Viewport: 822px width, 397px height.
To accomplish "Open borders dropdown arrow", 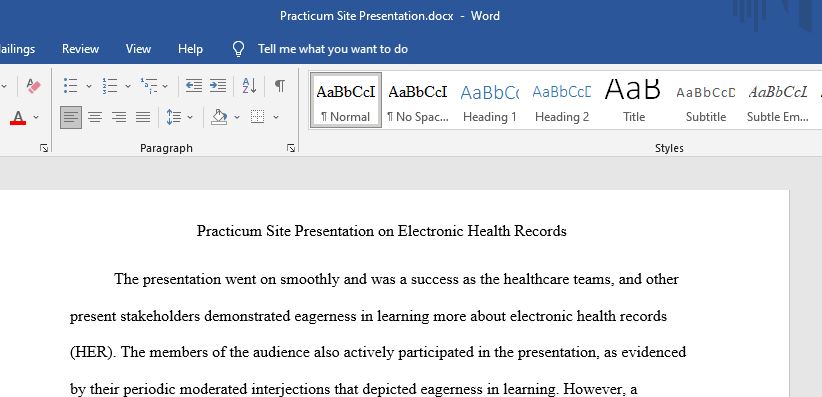I will pos(276,117).
